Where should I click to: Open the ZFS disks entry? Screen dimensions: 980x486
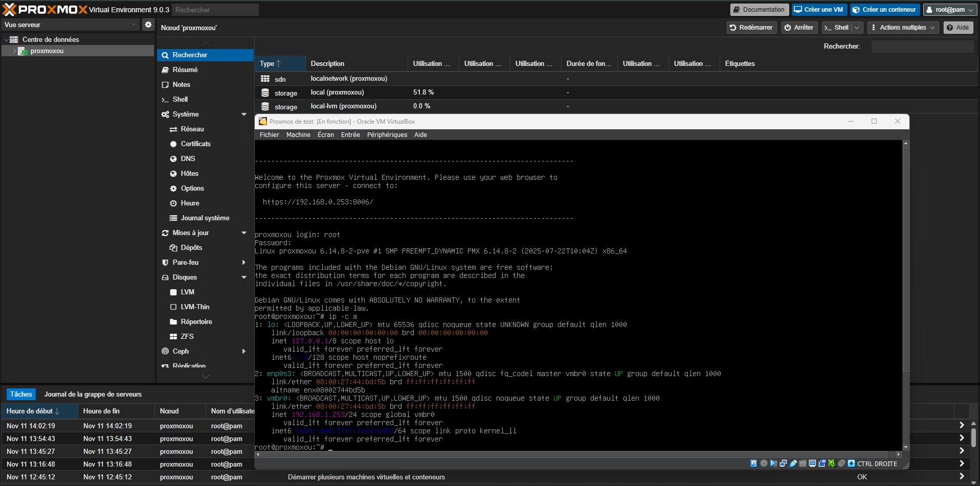point(187,336)
